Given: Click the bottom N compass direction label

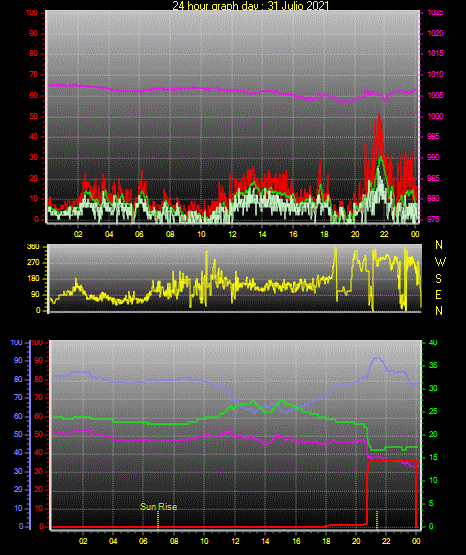Looking at the screenshot, I should tap(439, 311).
